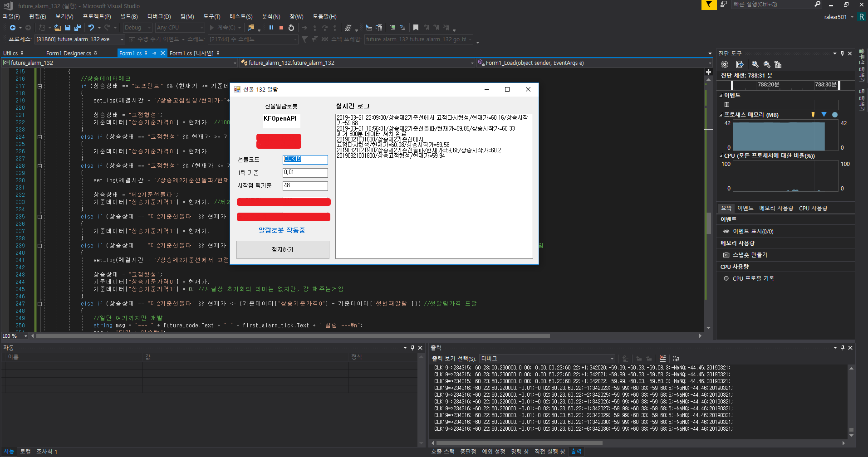This screenshot has width=868, height=457.
Task: Click the 선물코드 input field containing CLK19
Action: 305,160
